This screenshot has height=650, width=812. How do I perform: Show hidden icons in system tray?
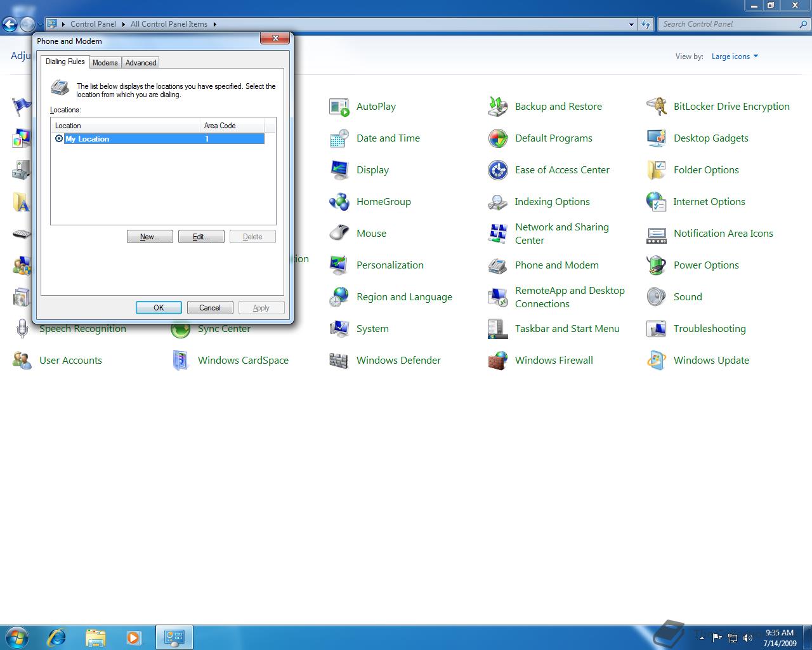[702, 637]
